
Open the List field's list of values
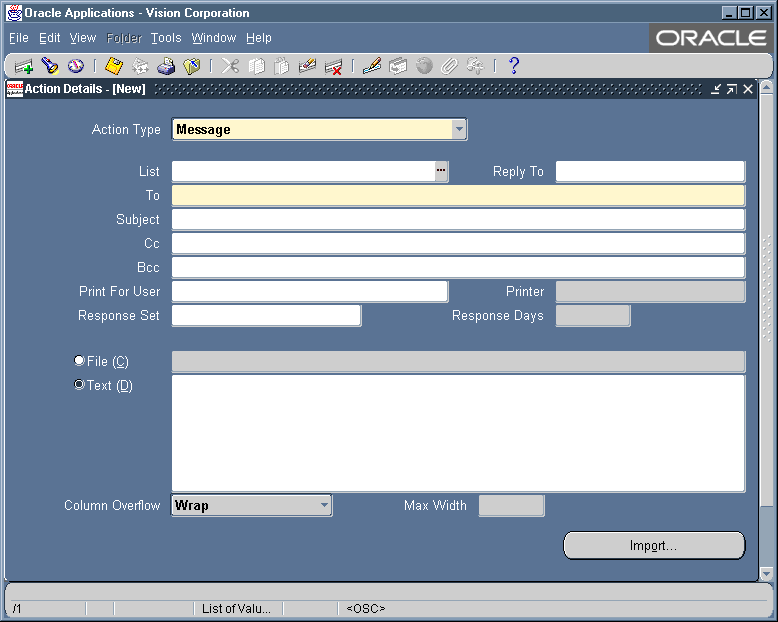441,171
